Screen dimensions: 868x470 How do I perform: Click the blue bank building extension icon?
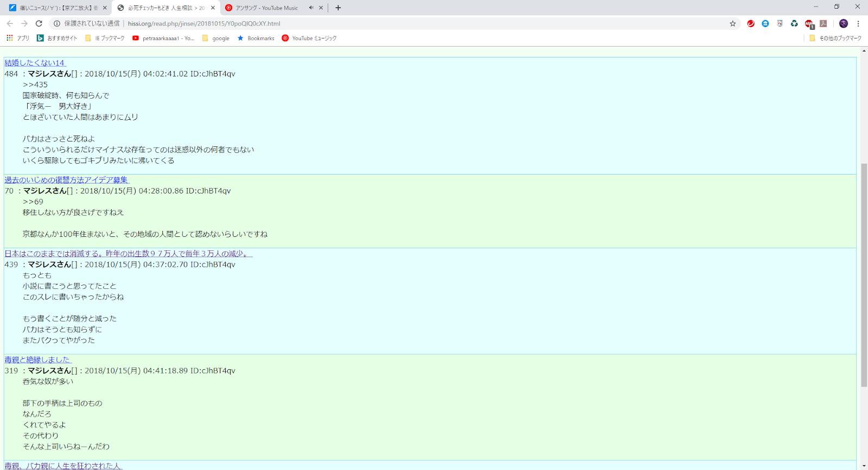pos(765,23)
